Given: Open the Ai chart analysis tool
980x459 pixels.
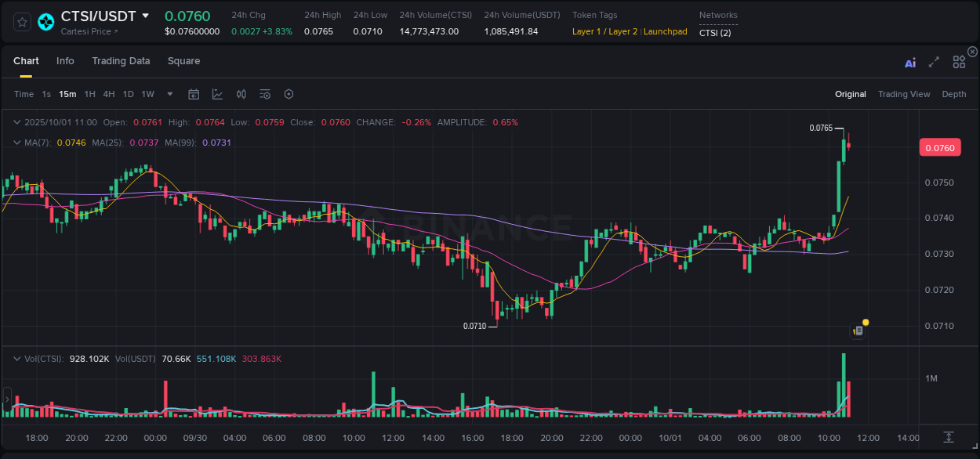Looking at the screenshot, I should click(x=910, y=60).
